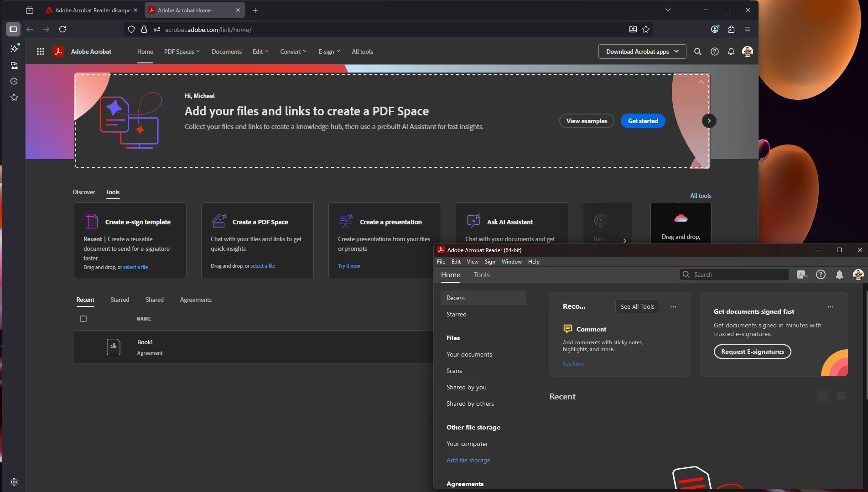Open help icon in Acrobat Reader window

coord(821,274)
